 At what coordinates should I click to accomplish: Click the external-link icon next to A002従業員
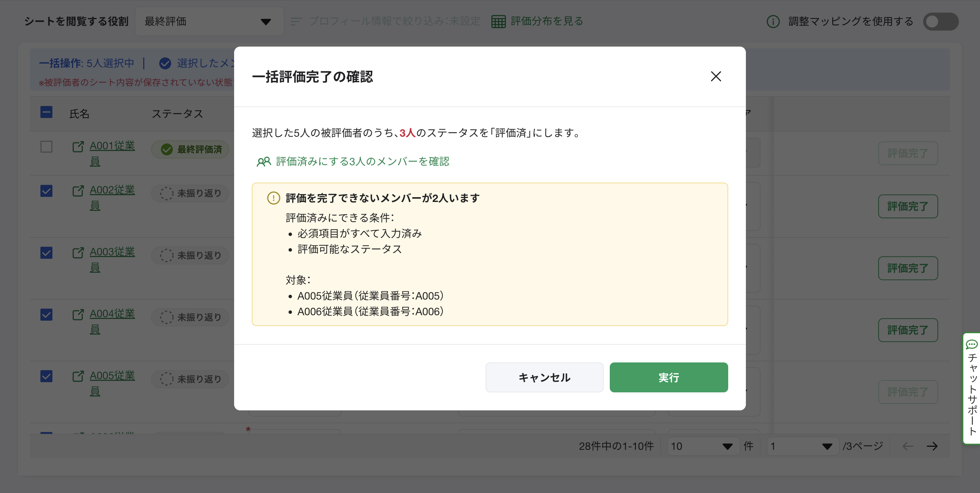[78, 190]
